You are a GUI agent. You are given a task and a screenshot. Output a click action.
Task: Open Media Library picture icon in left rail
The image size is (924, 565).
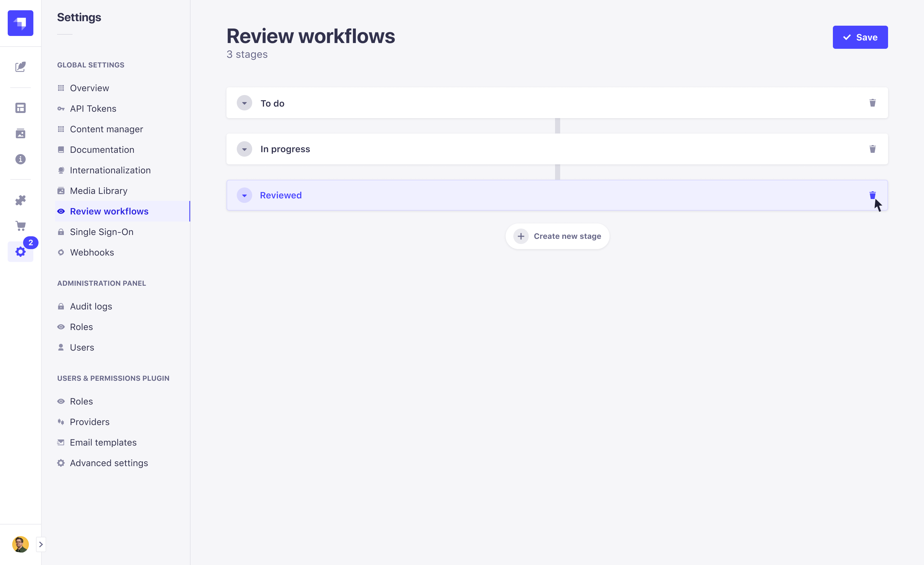[x=20, y=134]
